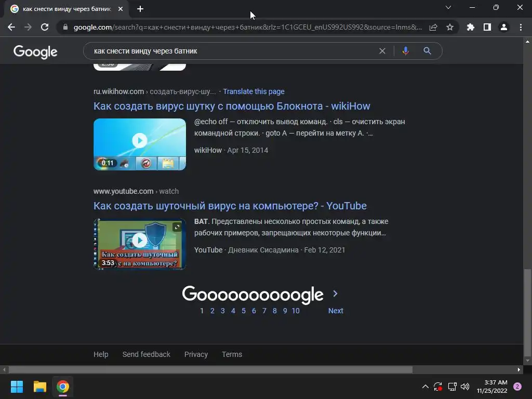Go to results page 8
The width and height of the screenshot is (532, 399).
(274, 311)
